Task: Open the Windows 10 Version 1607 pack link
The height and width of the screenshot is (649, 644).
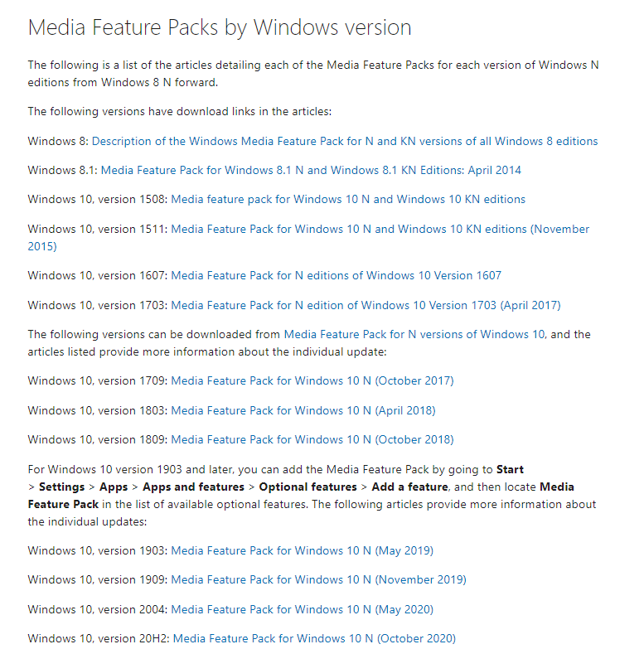Action: point(336,275)
